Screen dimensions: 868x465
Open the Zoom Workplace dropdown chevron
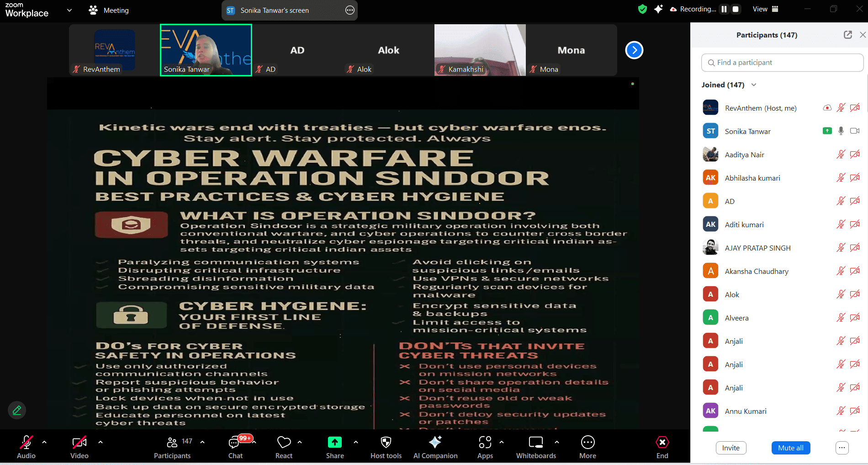pos(69,10)
